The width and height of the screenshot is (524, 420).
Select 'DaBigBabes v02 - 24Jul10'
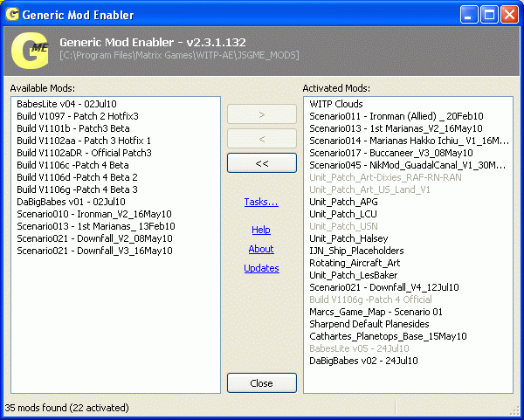click(x=363, y=361)
